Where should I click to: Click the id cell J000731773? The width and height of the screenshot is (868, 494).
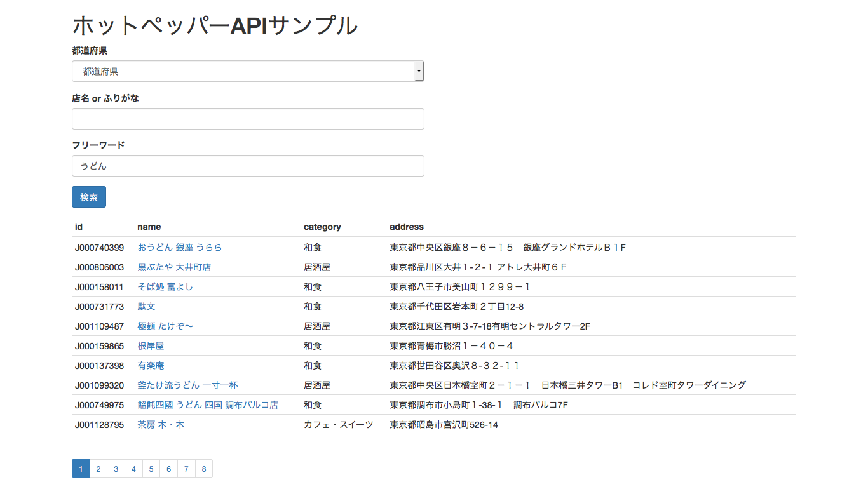[x=100, y=306]
